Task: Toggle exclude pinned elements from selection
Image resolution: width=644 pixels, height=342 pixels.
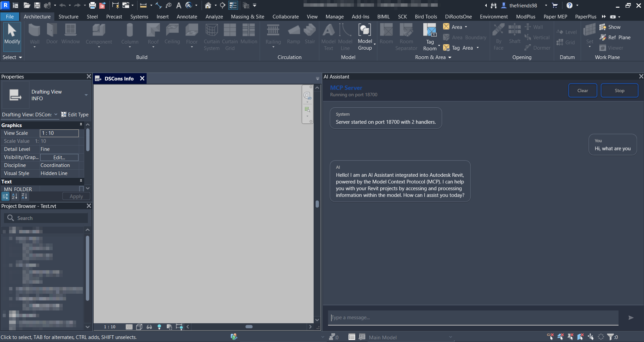Action: pos(571,337)
